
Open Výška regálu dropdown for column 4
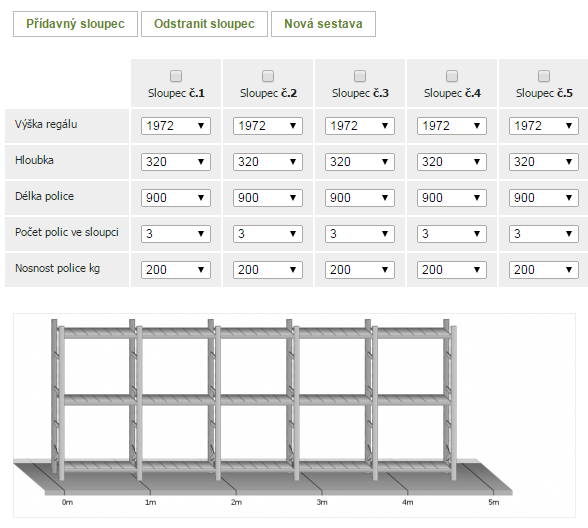point(452,126)
